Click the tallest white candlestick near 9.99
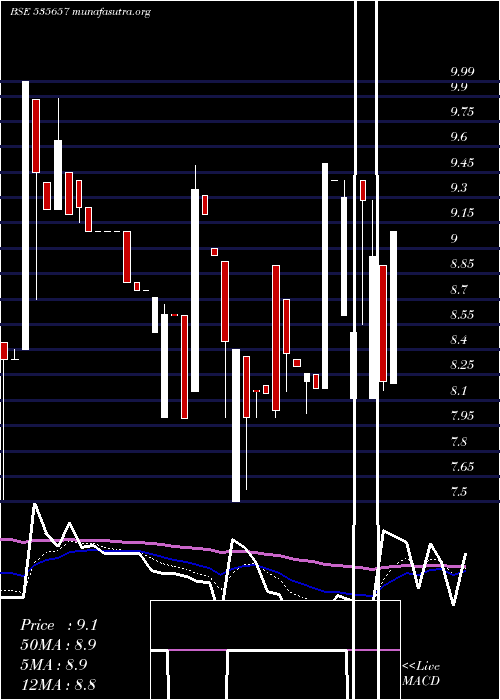The height and width of the screenshot is (700, 500). [26, 216]
